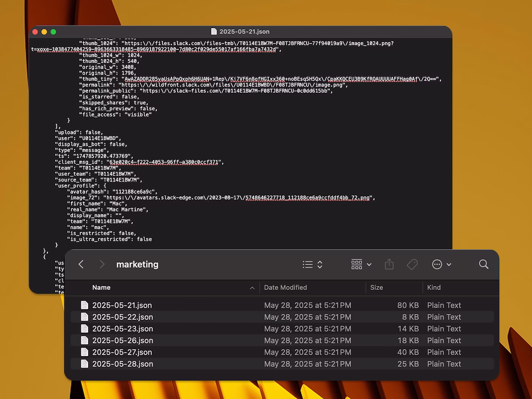This screenshot has width=532, height=399.
Task: Open the chevron next to the ellipsis button
Action: click(449, 264)
